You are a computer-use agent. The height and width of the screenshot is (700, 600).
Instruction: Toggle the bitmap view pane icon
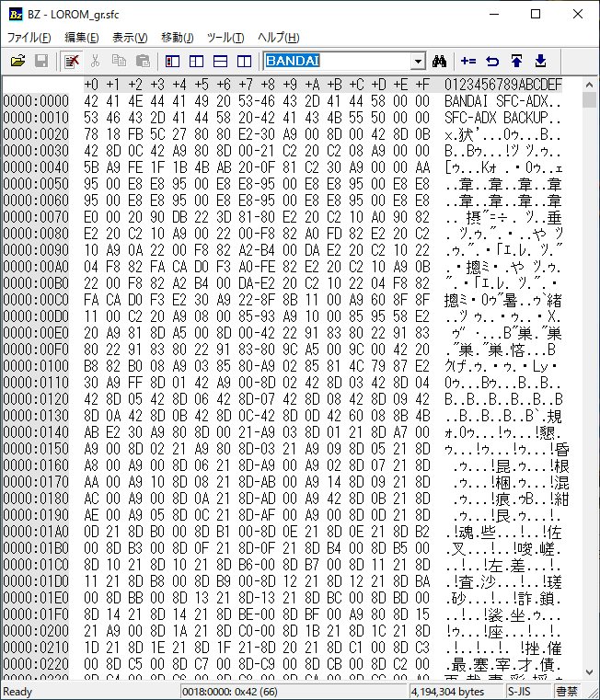point(172,61)
